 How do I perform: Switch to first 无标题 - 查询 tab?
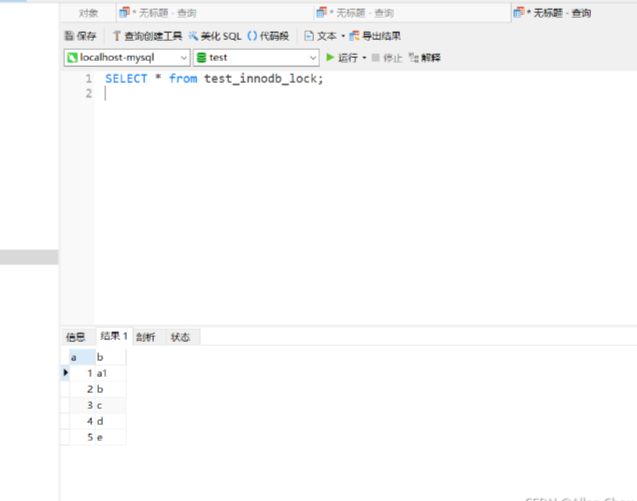215,13
